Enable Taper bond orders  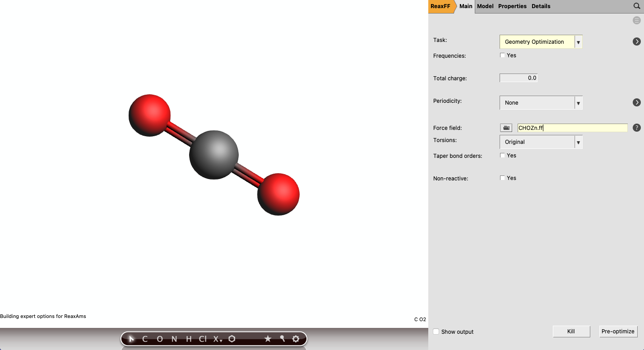[x=502, y=155]
